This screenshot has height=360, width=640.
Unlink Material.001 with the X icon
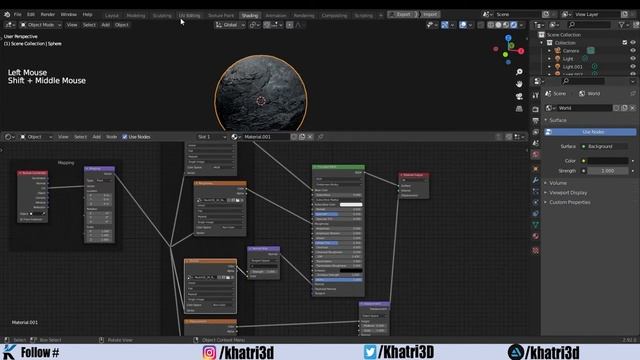310,137
